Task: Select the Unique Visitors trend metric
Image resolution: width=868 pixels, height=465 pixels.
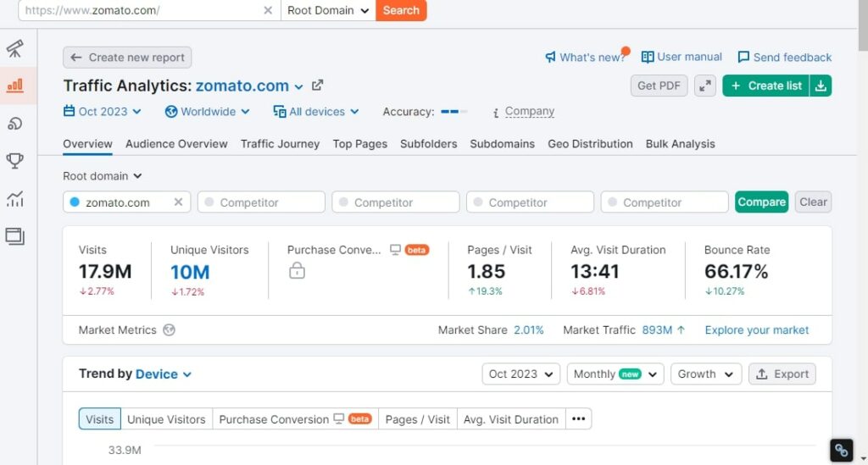Action: [166, 419]
